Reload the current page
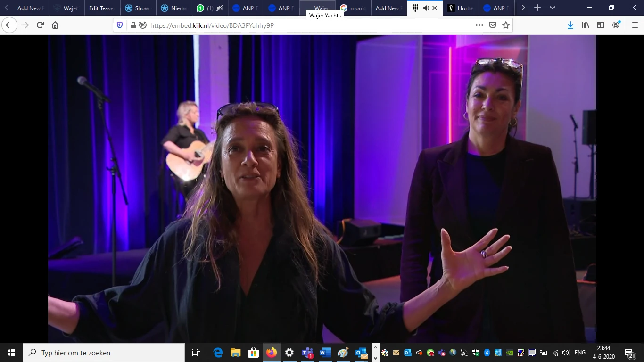The width and height of the screenshot is (644, 362). point(40,25)
